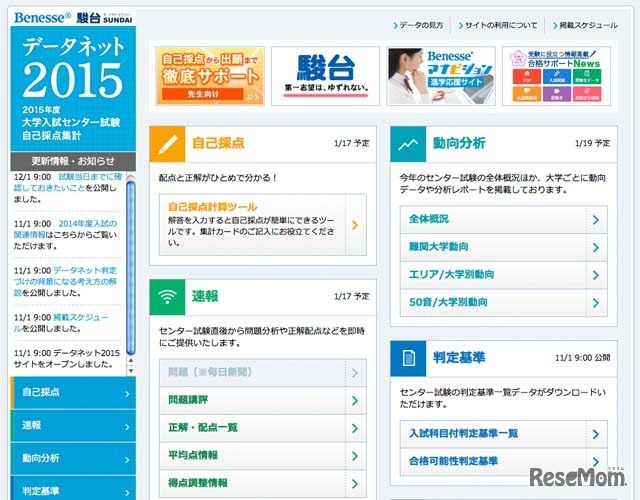Image resolution: width=640 pixels, height=500 pixels.
Task: Click the 速報 section heading
Action: pyautogui.click(x=205, y=296)
